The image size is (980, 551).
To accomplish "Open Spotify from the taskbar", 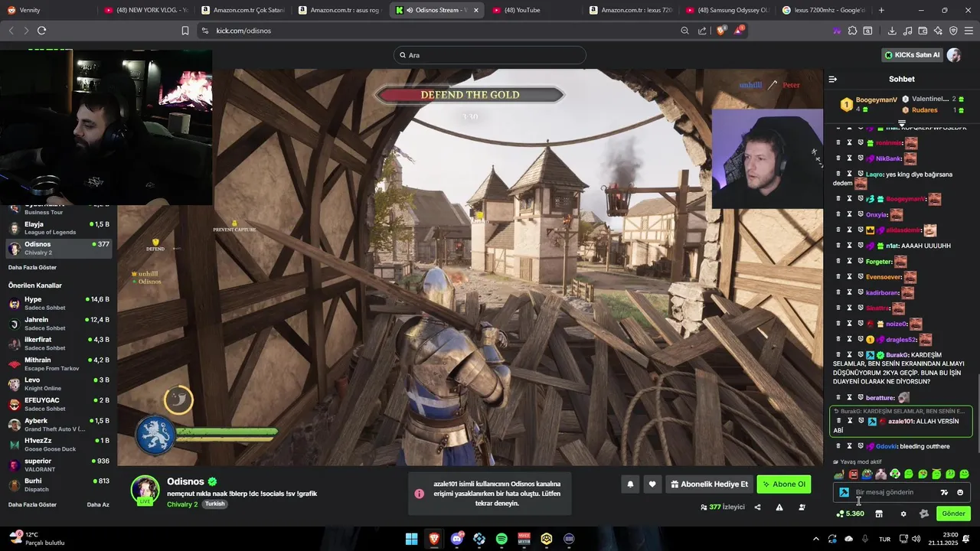I will point(501,539).
